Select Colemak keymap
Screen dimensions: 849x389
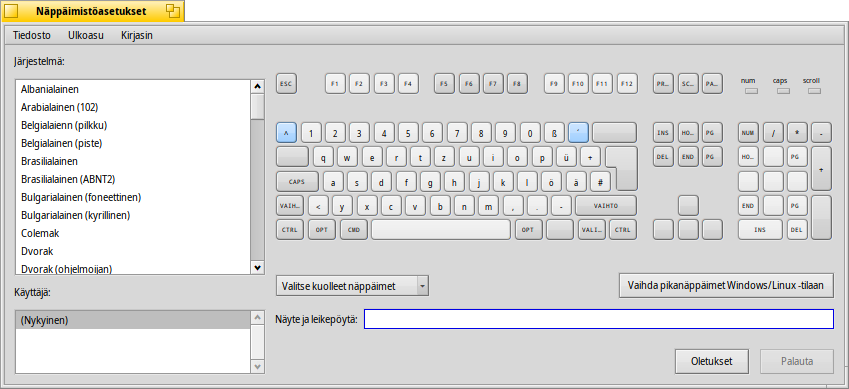point(133,234)
